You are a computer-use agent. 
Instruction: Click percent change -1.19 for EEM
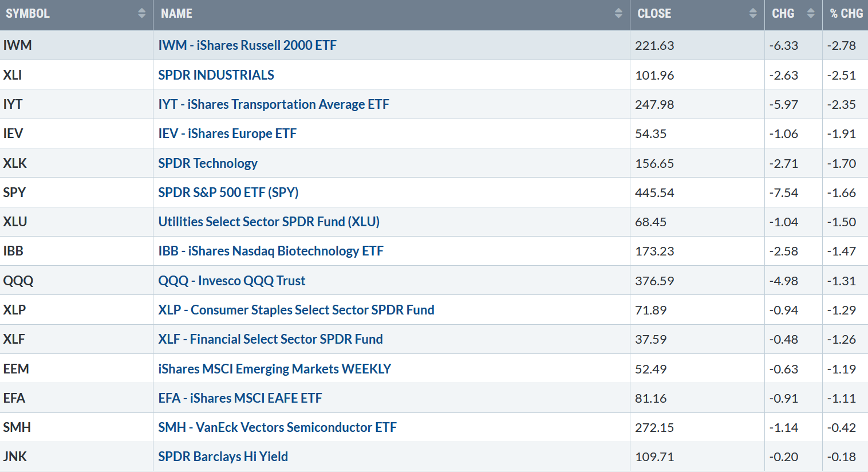coord(842,369)
